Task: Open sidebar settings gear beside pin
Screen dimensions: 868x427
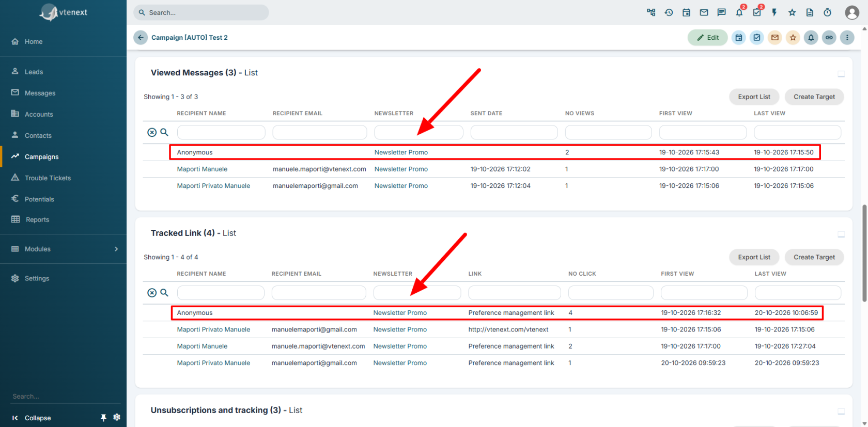Action: (117, 417)
